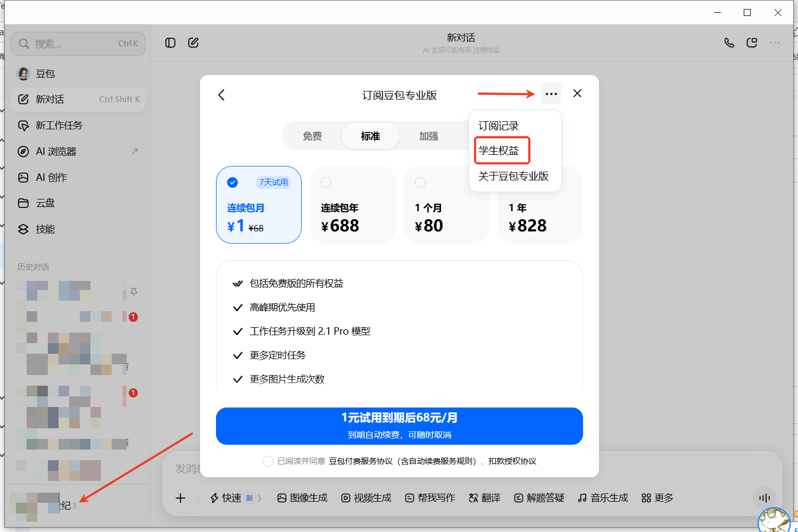Select the 连续包月 ¥1 trial plan
Screen dimensions: 798x532
259,205
